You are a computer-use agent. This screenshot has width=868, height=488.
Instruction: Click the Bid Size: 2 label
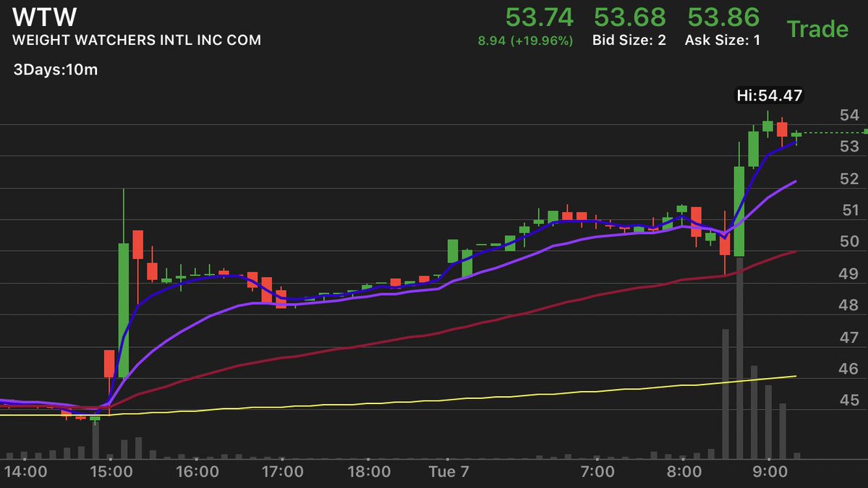(x=629, y=40)
